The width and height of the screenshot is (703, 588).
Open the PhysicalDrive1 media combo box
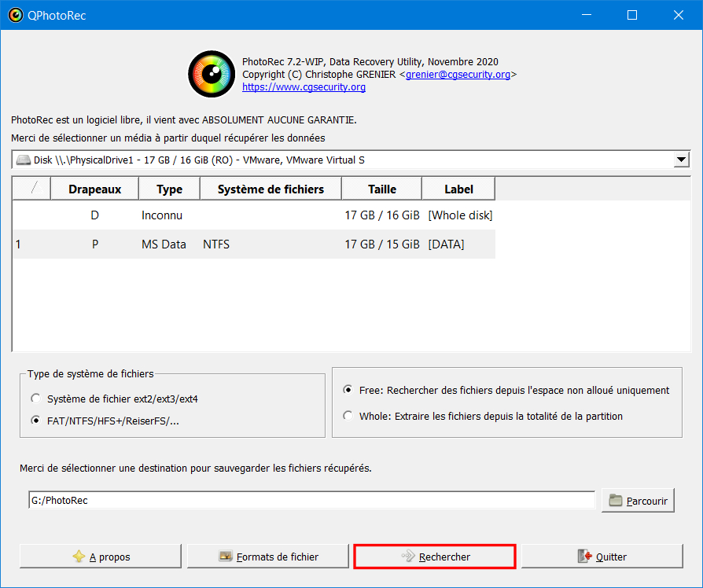click(351, 160)
